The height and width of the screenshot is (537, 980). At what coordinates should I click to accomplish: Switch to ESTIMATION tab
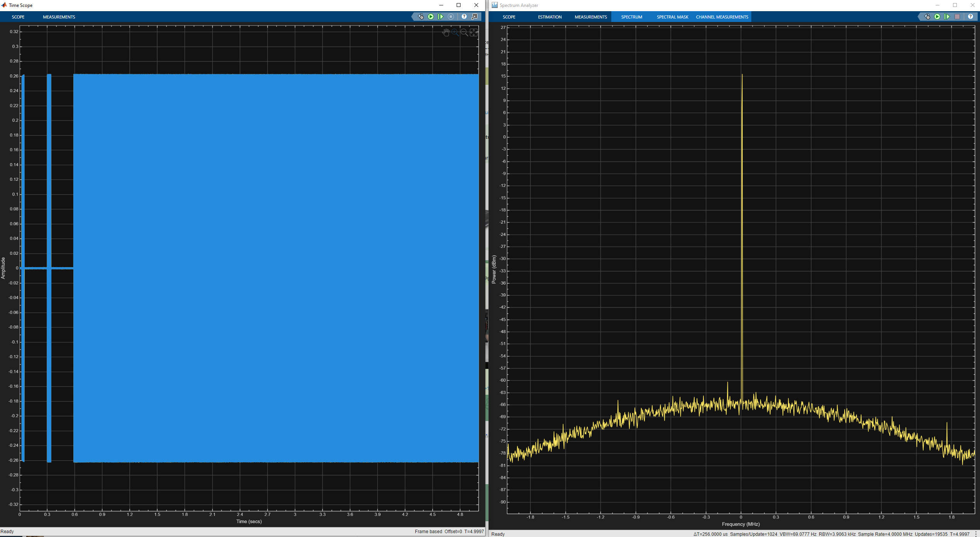click(550, 17)
